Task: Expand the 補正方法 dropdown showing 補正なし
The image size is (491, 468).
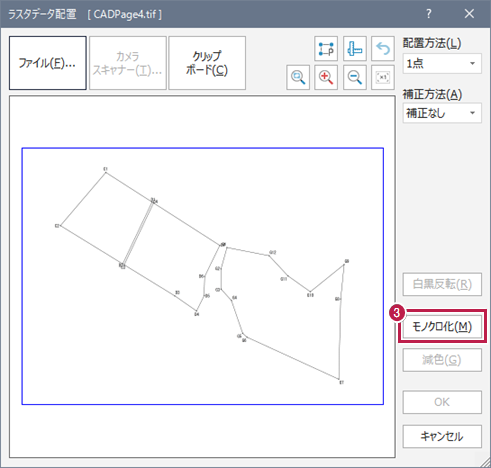Action: click(x=442, y=113)
